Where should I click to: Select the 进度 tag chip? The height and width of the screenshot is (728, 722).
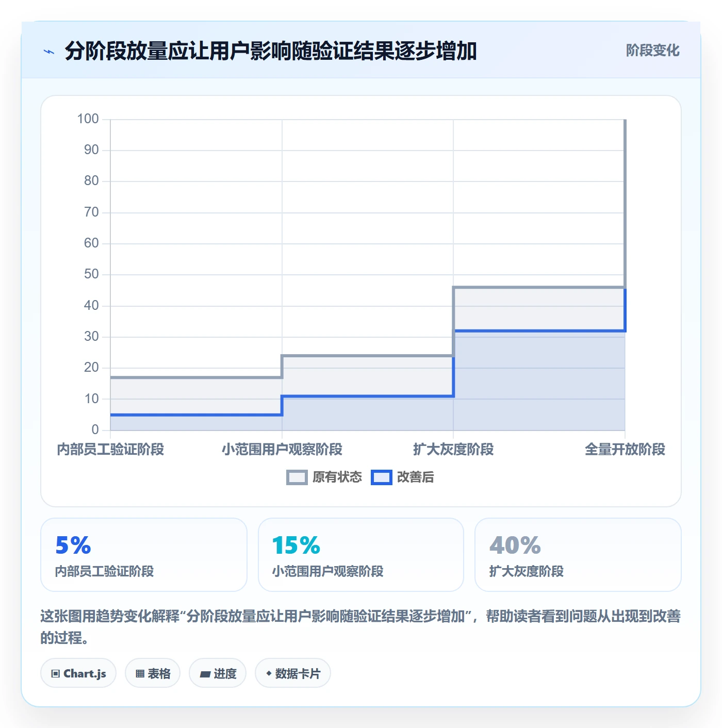(218, 673)
